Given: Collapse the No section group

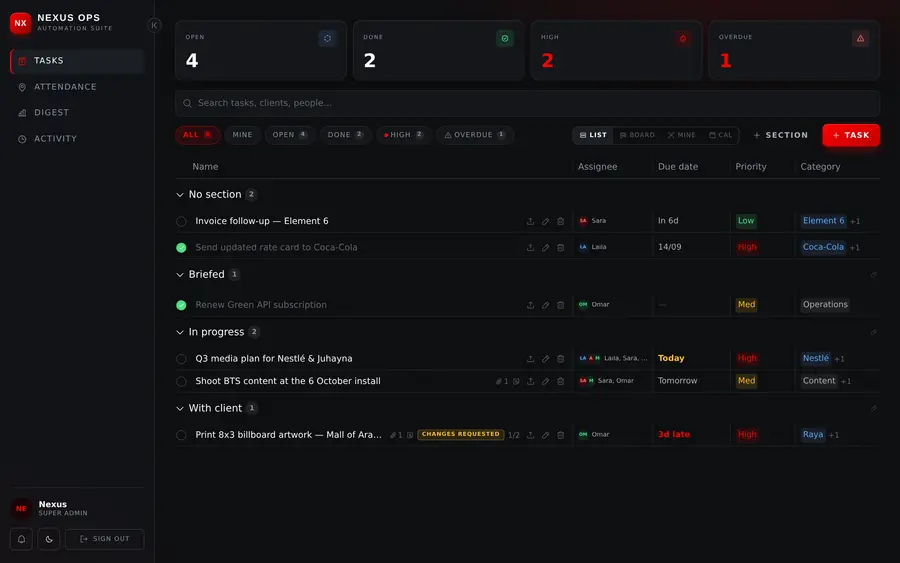Looking at the screenshot, I should 180,195.
